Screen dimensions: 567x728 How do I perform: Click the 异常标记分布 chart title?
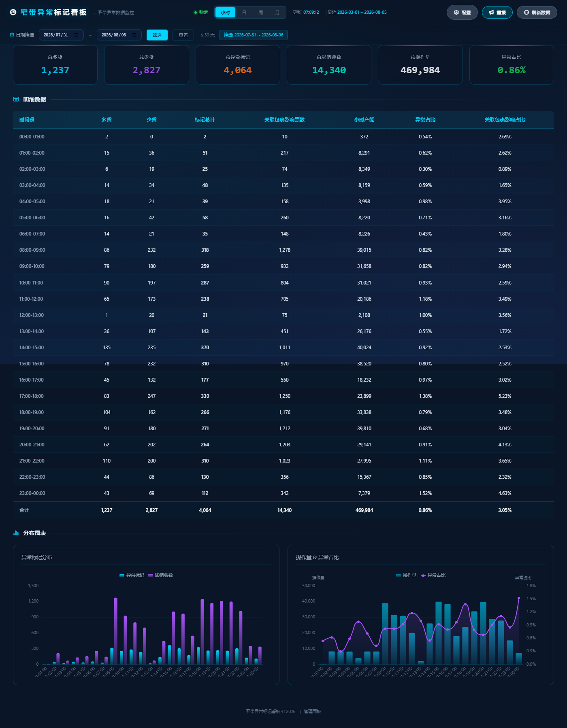37,557
